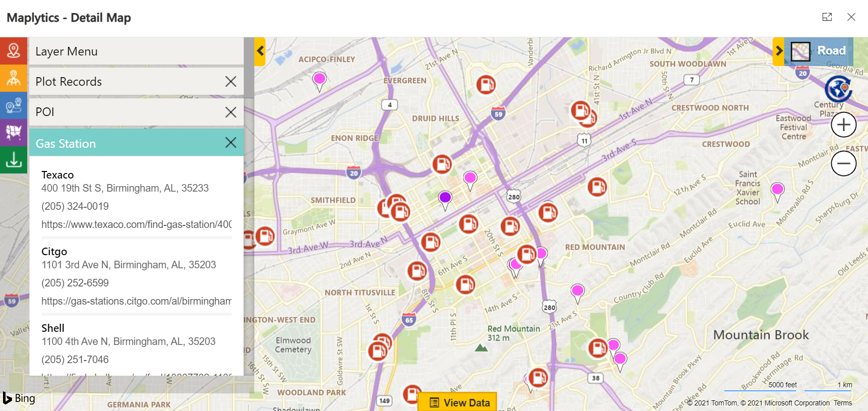Close the Plot Records panel
This screenshot has width=868, height=411.
[x=231, y=82]
